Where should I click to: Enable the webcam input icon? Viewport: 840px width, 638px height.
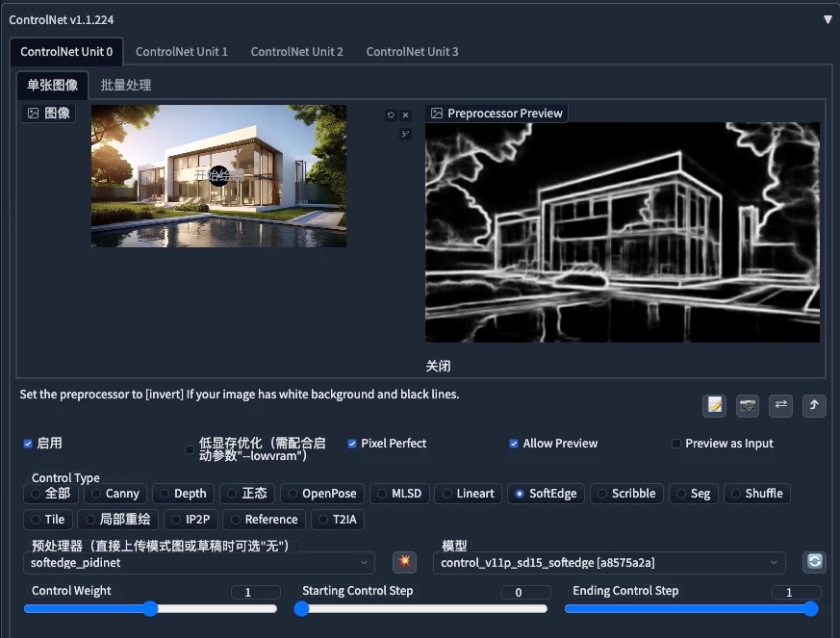pos(747,406)
